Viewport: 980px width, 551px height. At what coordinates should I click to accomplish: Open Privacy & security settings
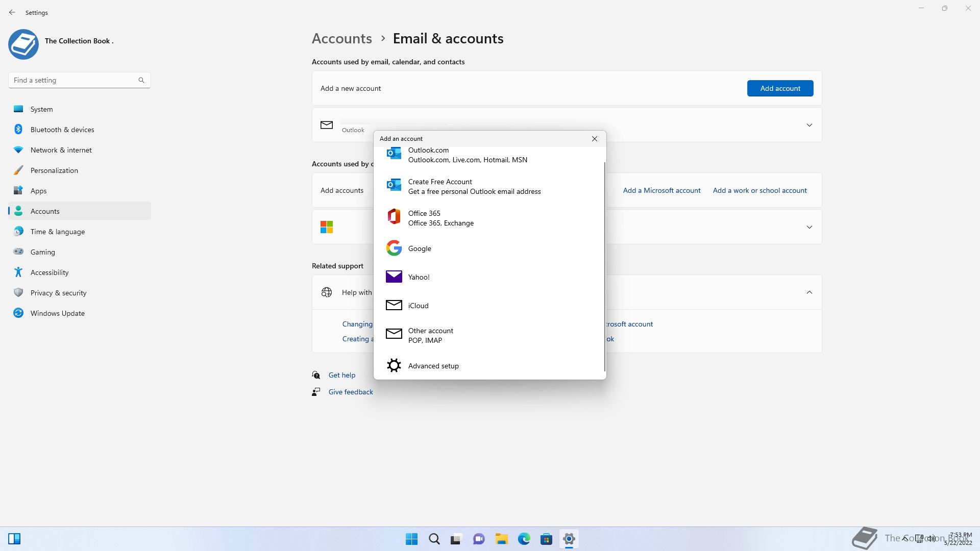[x=58, y=293]
